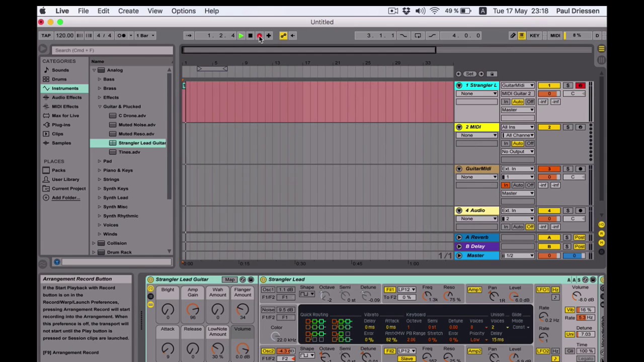Solo the 4 Audio track

click(568, 211)
